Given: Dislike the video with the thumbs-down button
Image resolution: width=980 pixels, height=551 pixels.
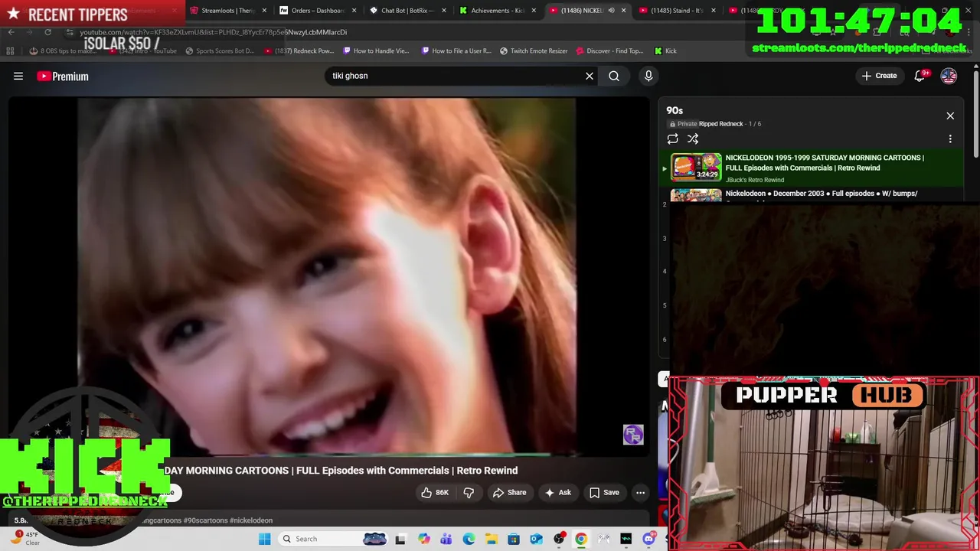Looking at the screenshot, I should [x=469, y=493].
